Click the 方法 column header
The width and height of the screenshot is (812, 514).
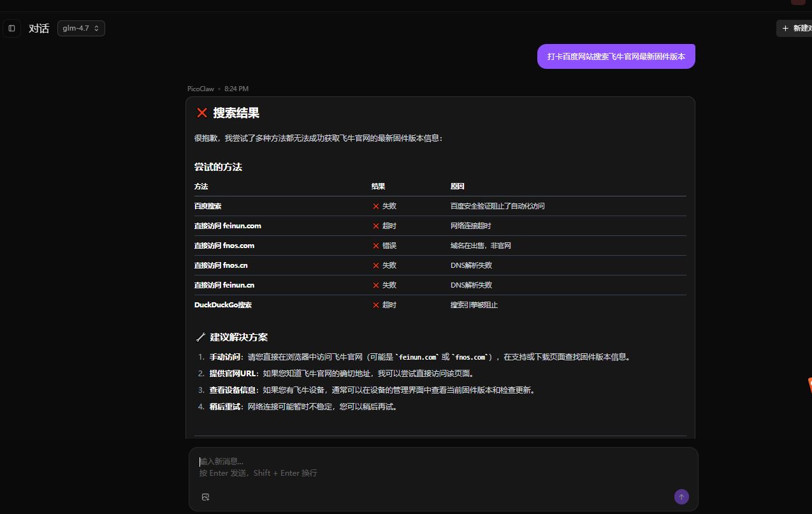[201, 186]
